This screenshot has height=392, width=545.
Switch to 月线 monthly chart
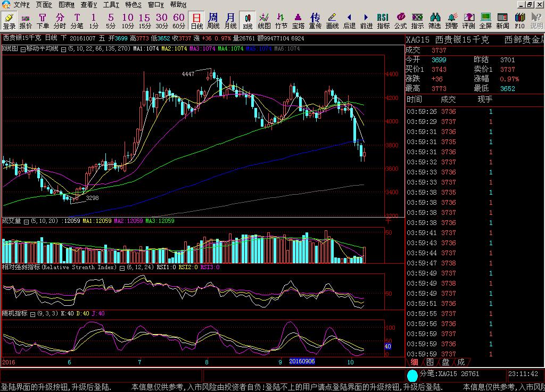[x=230, y=21]
